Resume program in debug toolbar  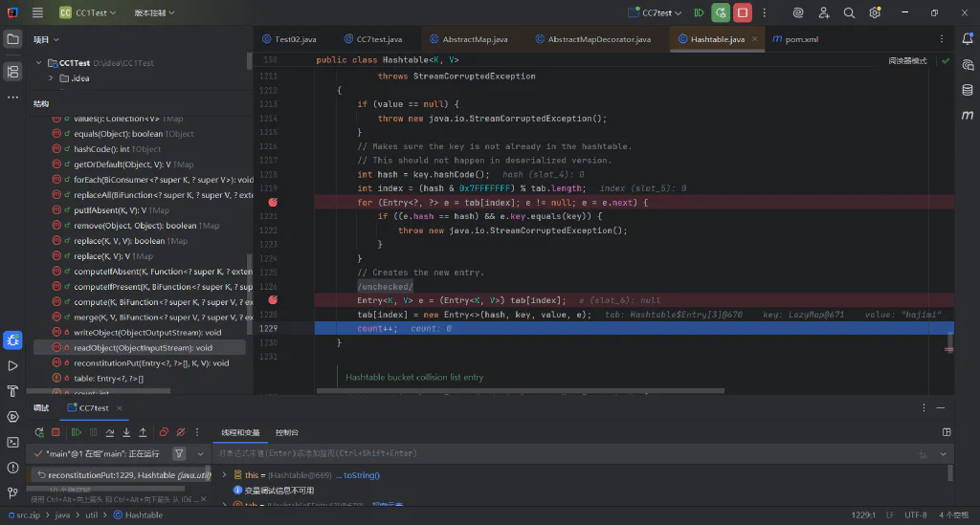point(77,432)
